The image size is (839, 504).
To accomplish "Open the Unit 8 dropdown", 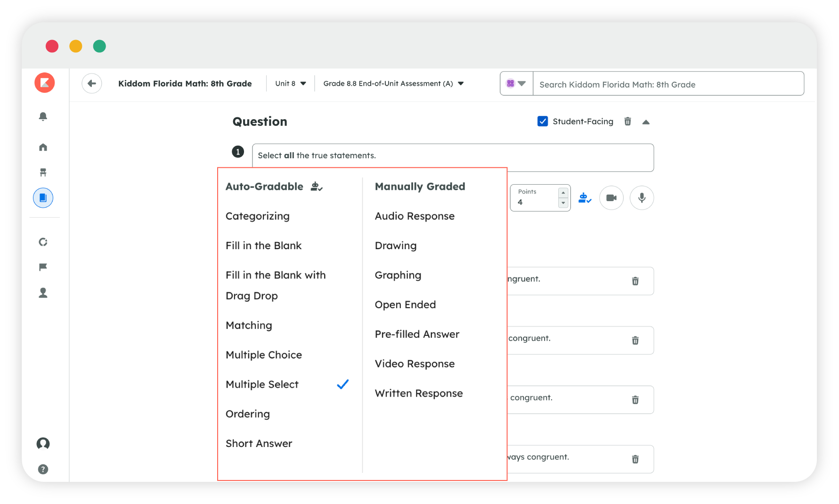I will tap(290, 83).
